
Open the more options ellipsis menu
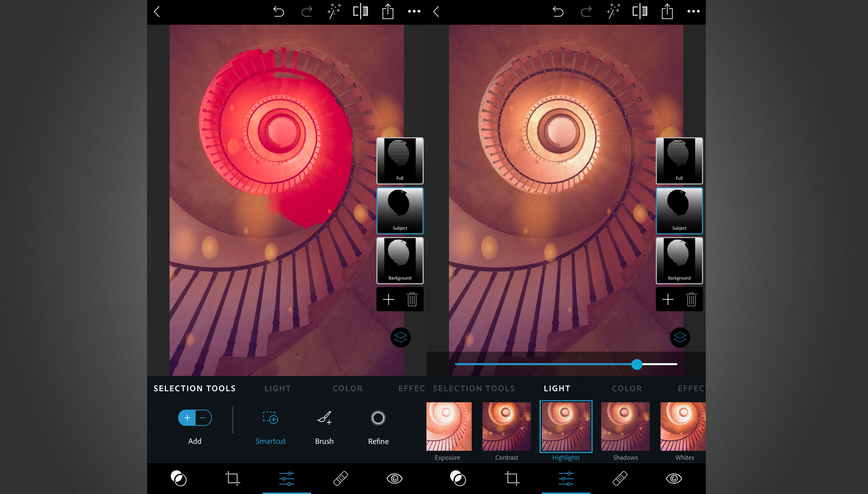(x=414, y=11)
